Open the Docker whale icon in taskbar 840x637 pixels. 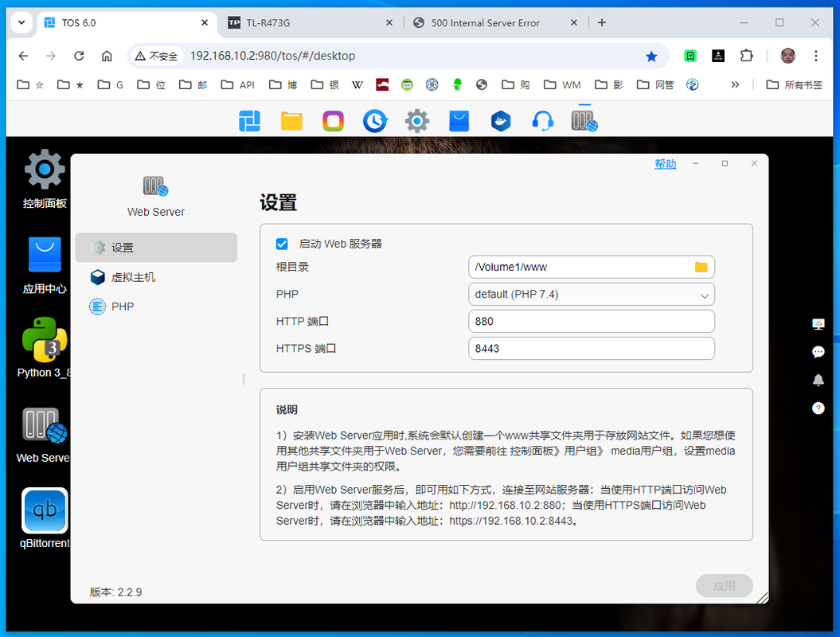point(501,121)
